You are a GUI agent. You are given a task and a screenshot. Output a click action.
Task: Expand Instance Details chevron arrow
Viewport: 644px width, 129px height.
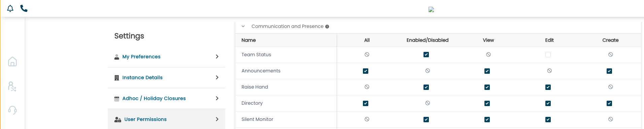click(x=217, y=77)
